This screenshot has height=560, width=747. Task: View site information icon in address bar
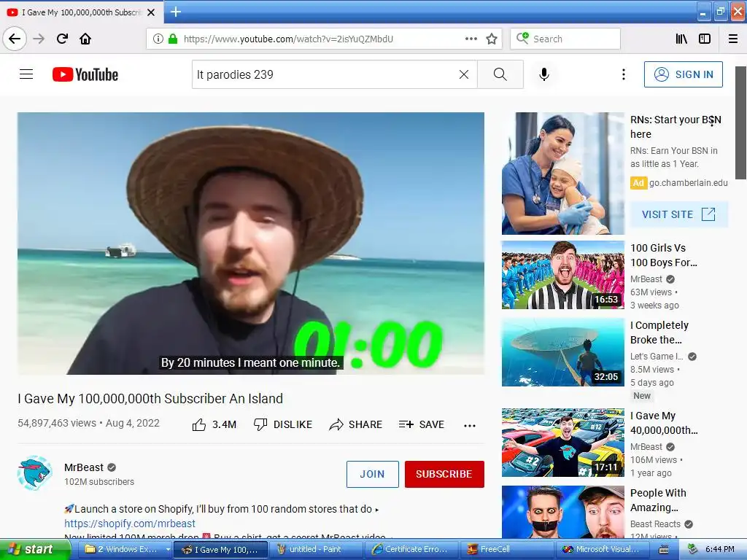(158, 39)
